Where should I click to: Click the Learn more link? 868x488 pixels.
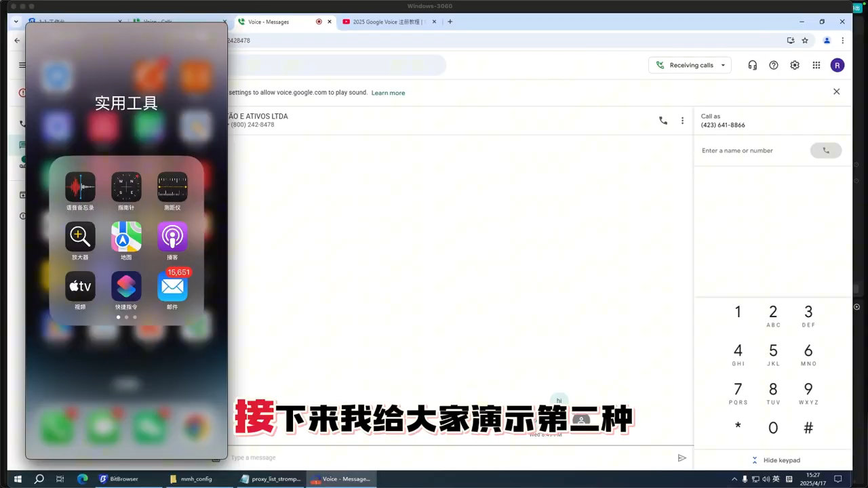(x=388, y=93)
